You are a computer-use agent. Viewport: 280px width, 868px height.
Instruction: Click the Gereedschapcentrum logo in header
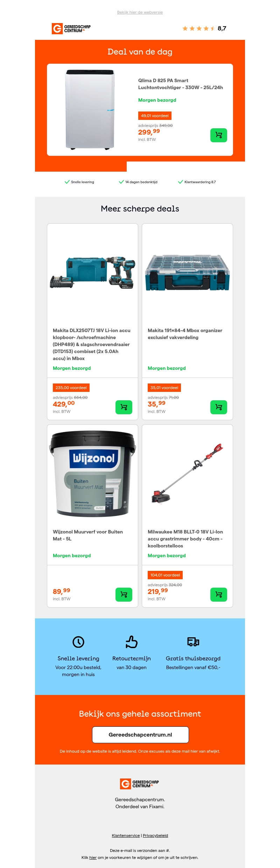71,29
